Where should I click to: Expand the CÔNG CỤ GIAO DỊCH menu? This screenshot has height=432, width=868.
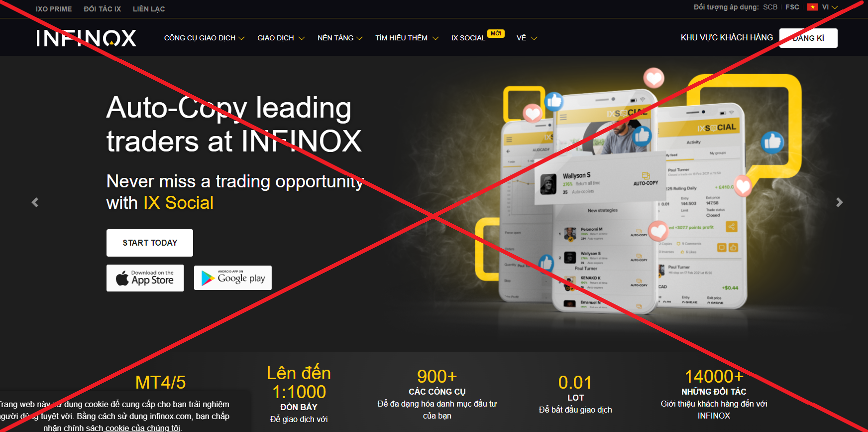pyautogui.click(x=204, y=38)
